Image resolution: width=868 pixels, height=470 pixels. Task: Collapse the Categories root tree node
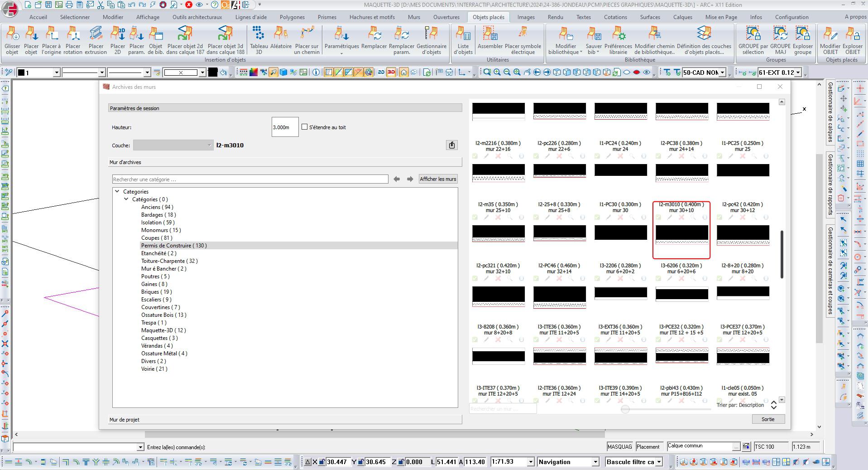click(x=117, y=192)
